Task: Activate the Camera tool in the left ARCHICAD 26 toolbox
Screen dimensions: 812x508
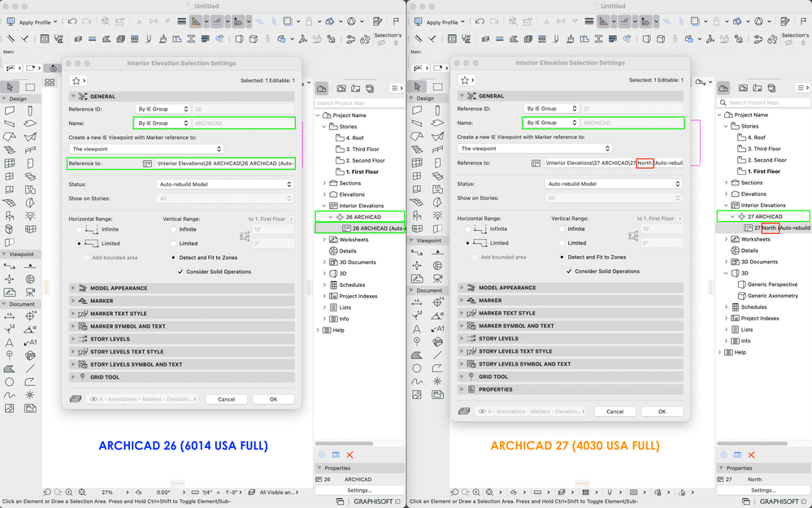Action: pos(30,293)
